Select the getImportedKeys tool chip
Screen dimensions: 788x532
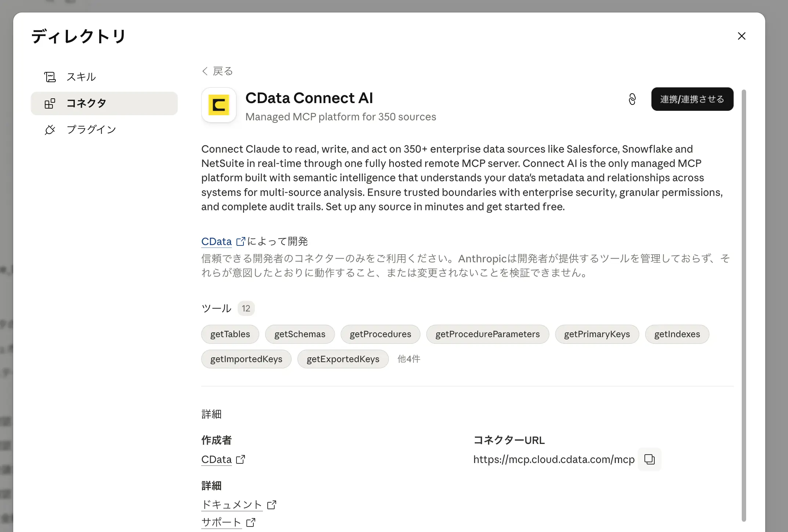(246, 359)
